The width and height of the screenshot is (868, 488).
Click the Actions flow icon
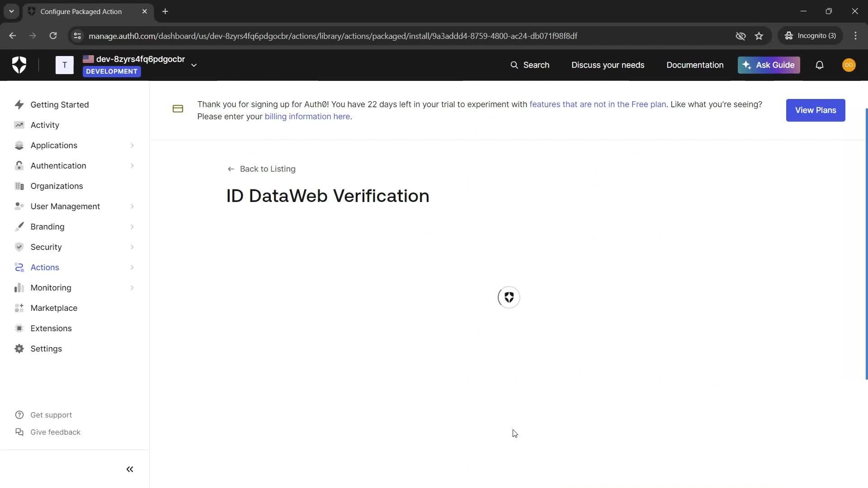point(19,267)
